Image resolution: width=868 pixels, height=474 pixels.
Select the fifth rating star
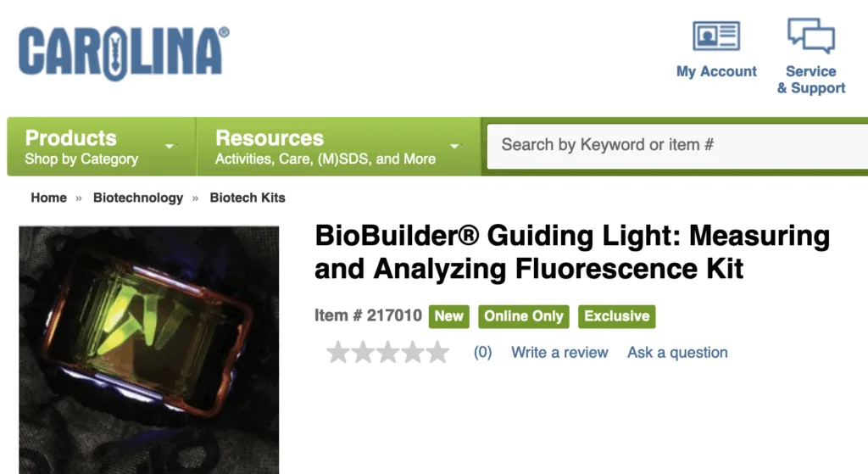tap(437, 353)
